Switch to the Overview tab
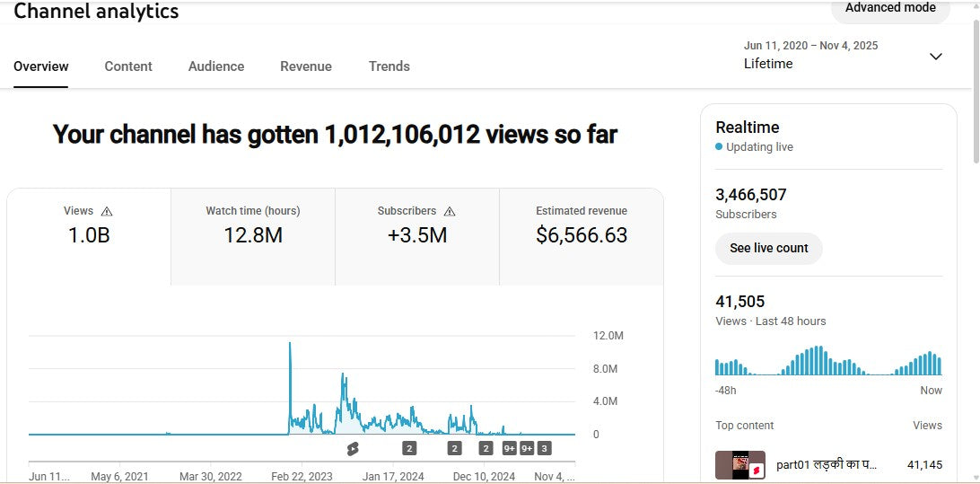Image resolution: width=980 pixels, height=484 pixels. click(41, 66)
